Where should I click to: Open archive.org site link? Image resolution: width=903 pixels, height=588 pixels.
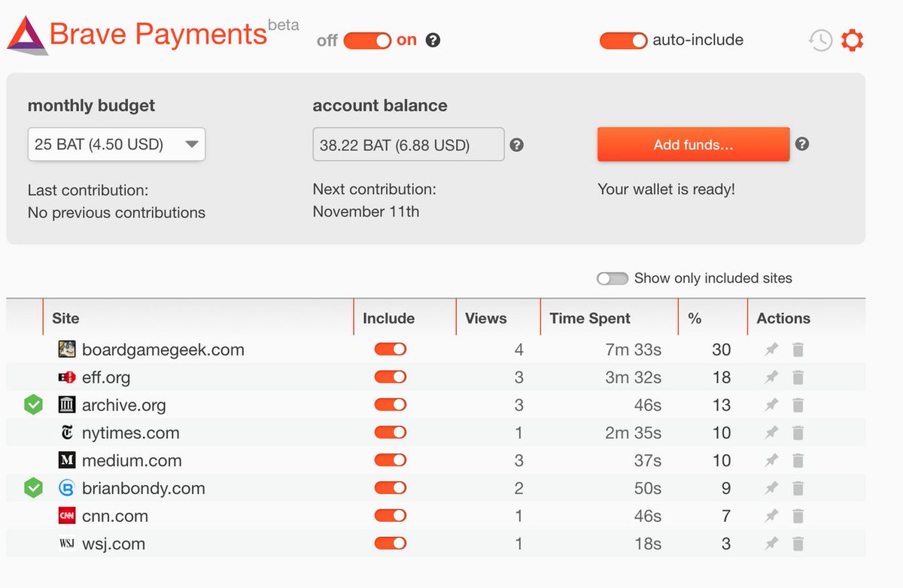[124, 405]
